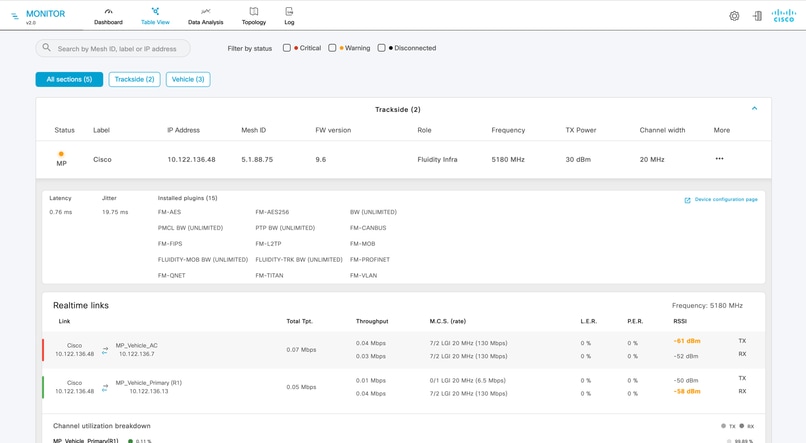This screenshot has height=443, width=806.
Task: Click the TX legend dot in channel utilization
Action: pos(723,426)
